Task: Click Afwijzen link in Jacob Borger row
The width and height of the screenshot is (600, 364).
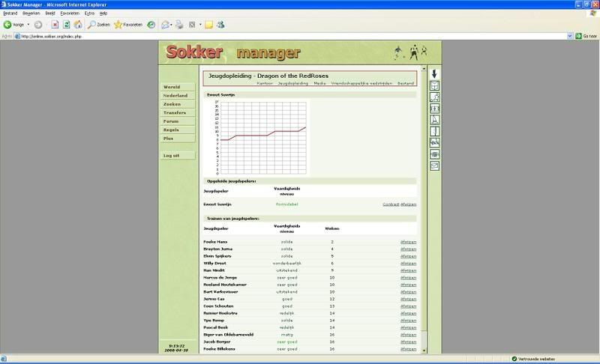Action: click(x=408, y=342)
